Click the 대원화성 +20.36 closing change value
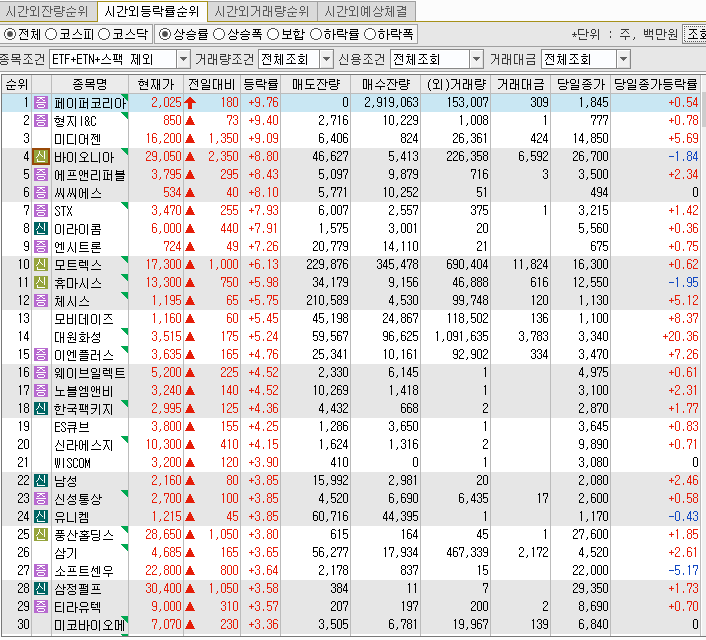Viewport: 706px width, 640px height. click(680, 336)
